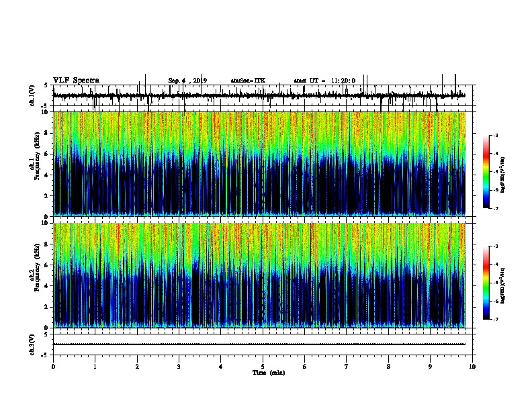This screenshot has width=532, height=411.
Task: Click the "-7" label on ch.1 color bar
Action: tap(495, 208)
